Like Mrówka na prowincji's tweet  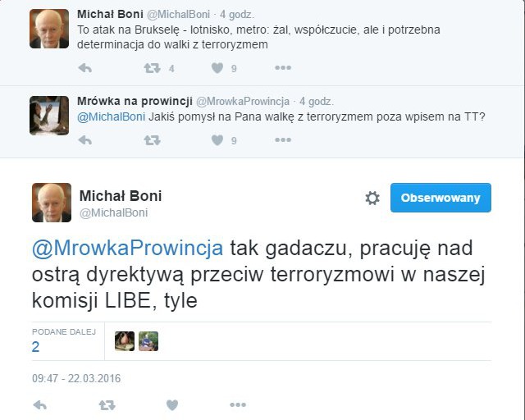(217, 140)
